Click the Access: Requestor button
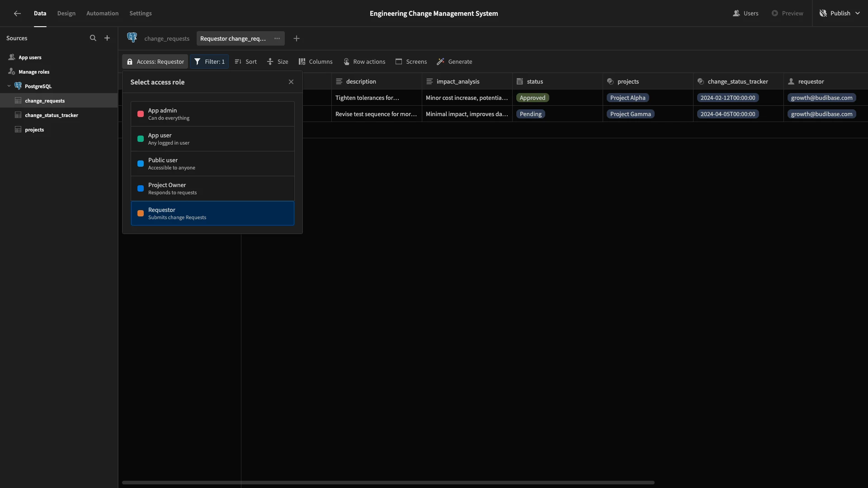Image resolution: width=868 pixels, height=488 pixels. click(x=155, y=62)
